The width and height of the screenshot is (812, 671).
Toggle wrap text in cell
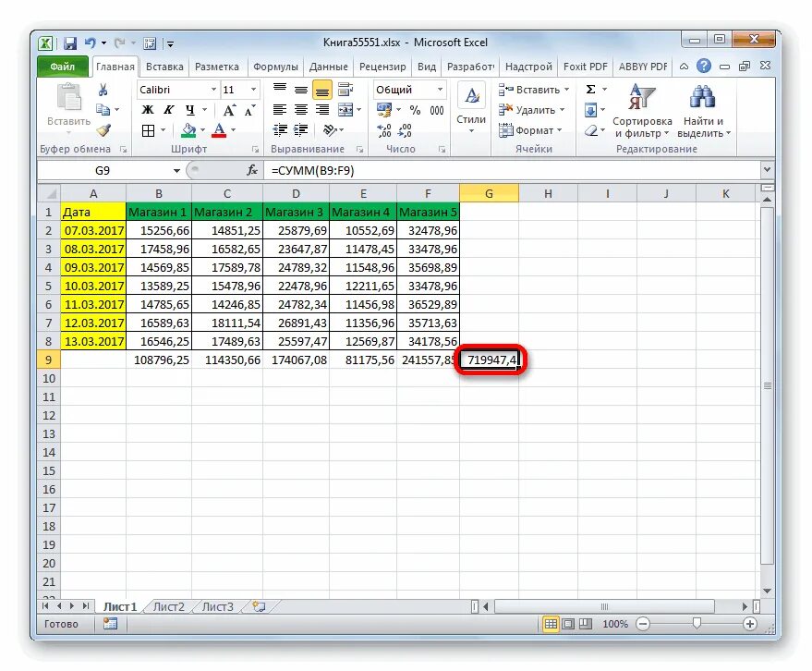point(345,90)
